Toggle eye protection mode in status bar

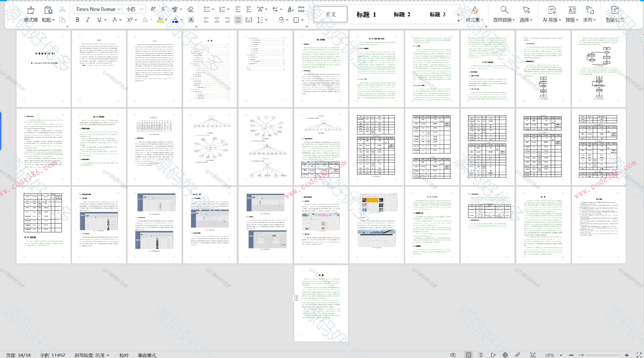(453, 355)
